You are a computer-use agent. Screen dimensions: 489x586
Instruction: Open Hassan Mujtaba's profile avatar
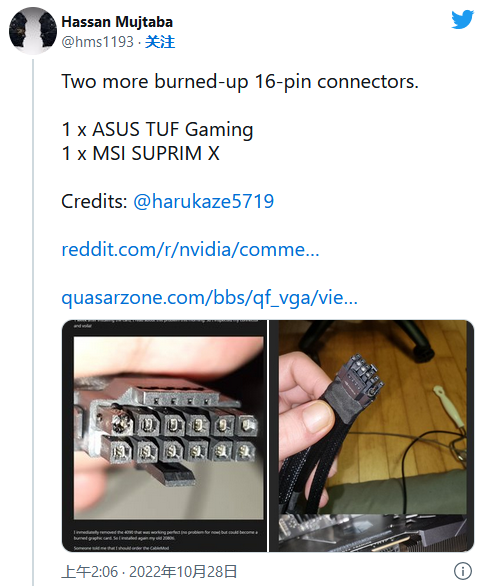pyautogui.click(x=33, y=31)
